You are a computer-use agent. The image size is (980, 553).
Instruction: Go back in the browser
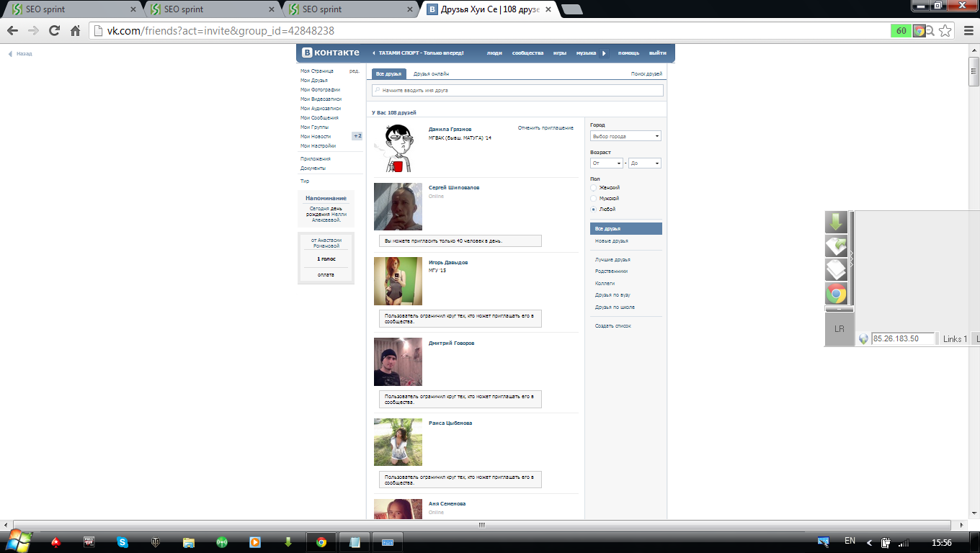pos(12,31)
